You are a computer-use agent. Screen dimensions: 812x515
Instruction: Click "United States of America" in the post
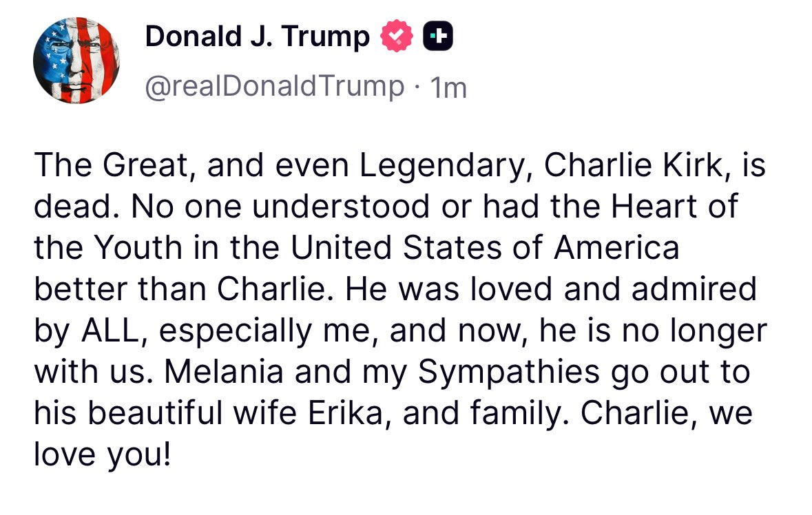point(484,248)
